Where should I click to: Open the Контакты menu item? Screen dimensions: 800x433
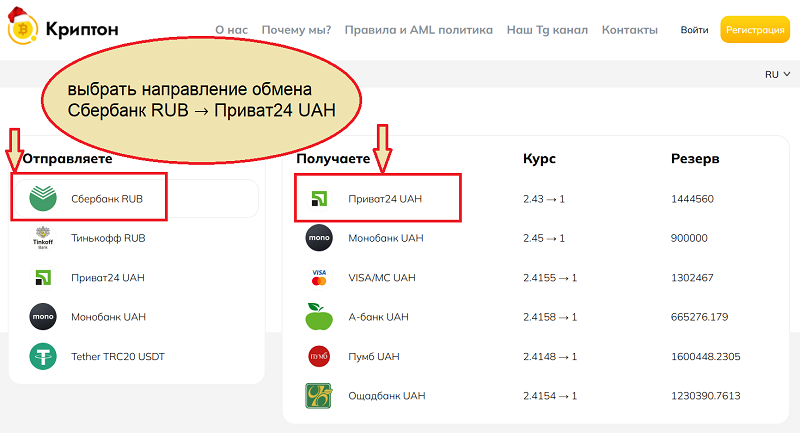(630, 30)
